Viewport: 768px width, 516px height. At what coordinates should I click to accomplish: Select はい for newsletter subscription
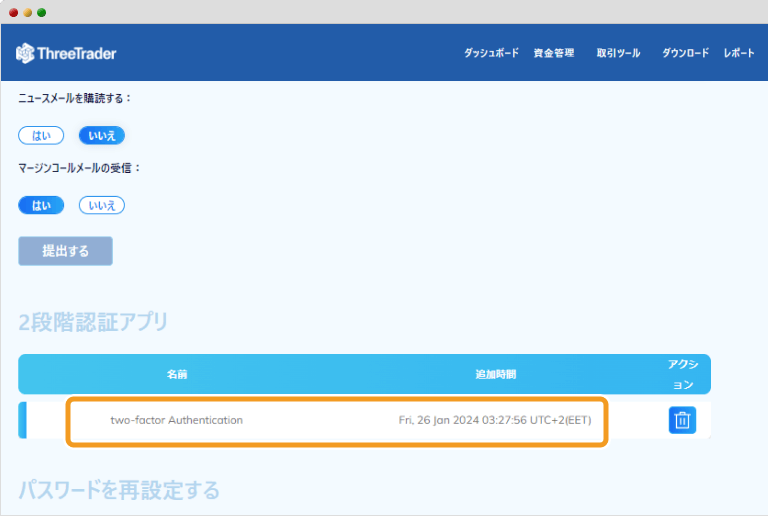pyautogui.click(x=41, y=136)
